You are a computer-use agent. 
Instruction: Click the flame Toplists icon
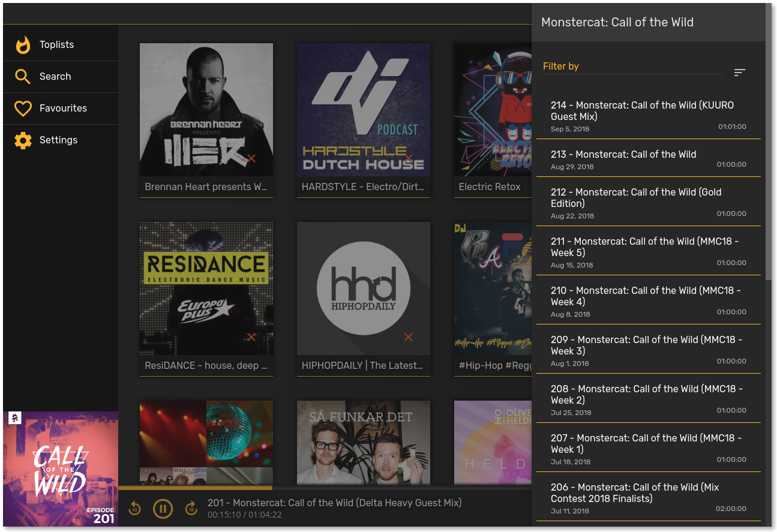tap(23, 45)
